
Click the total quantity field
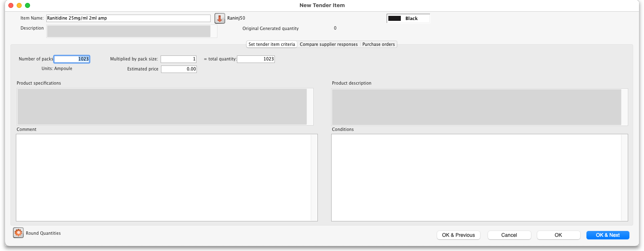click(256, 59)
